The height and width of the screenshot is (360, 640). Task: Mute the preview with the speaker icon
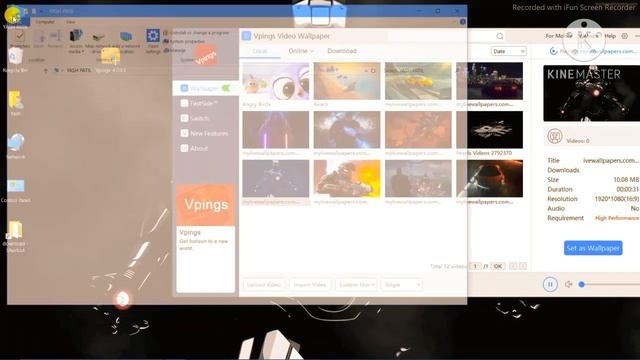(x=568, y=284)
